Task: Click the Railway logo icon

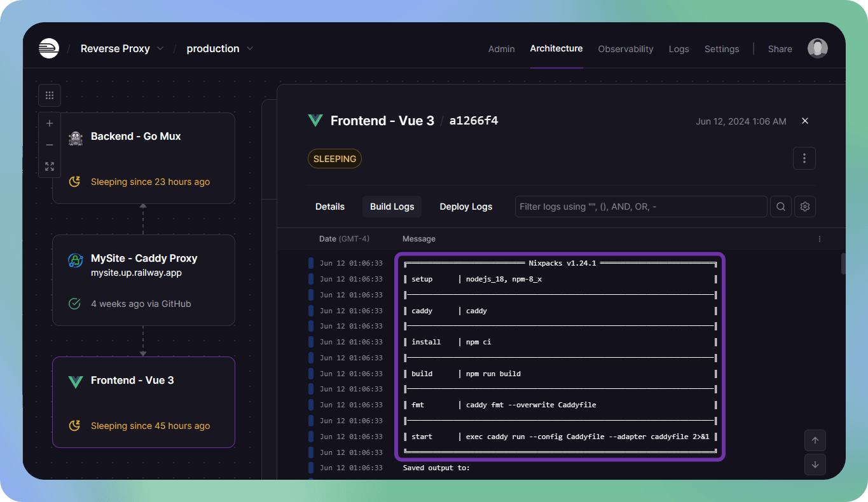Action: pos(49,48)
